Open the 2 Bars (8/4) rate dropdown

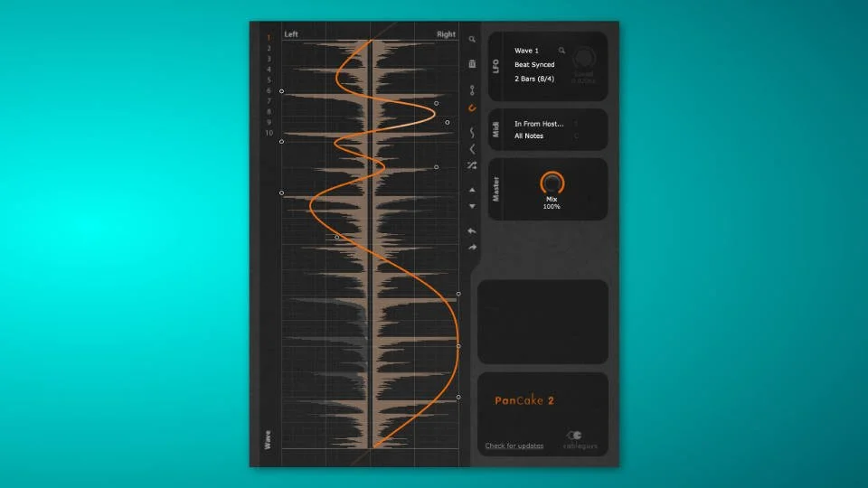point(534,79)
